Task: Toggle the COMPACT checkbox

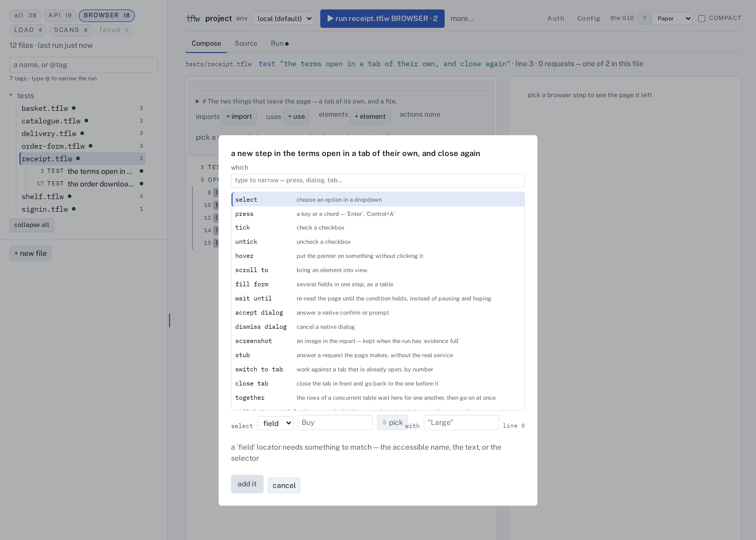Action: [701, 19]
